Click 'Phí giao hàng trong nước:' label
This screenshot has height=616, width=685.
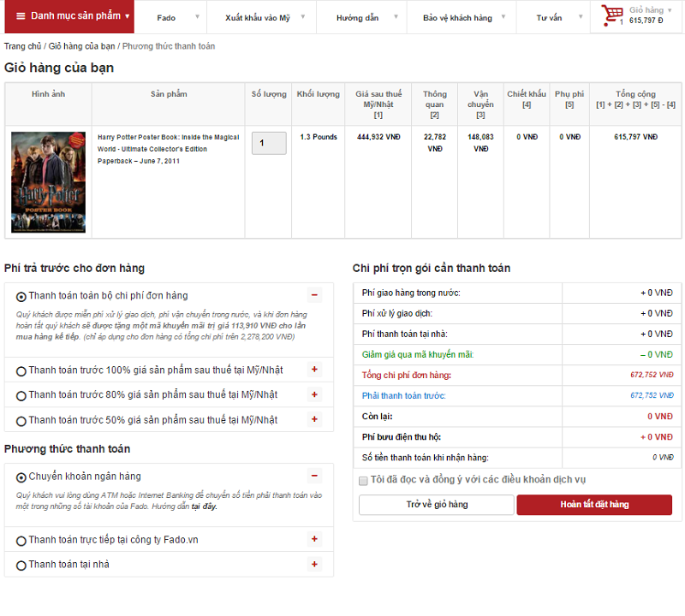coord(411,293)
